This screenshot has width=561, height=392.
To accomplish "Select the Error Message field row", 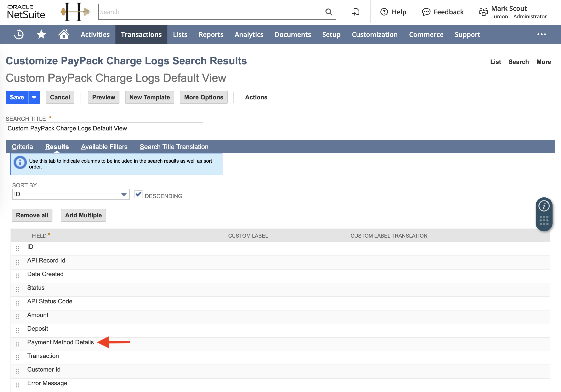I will 280,385.
